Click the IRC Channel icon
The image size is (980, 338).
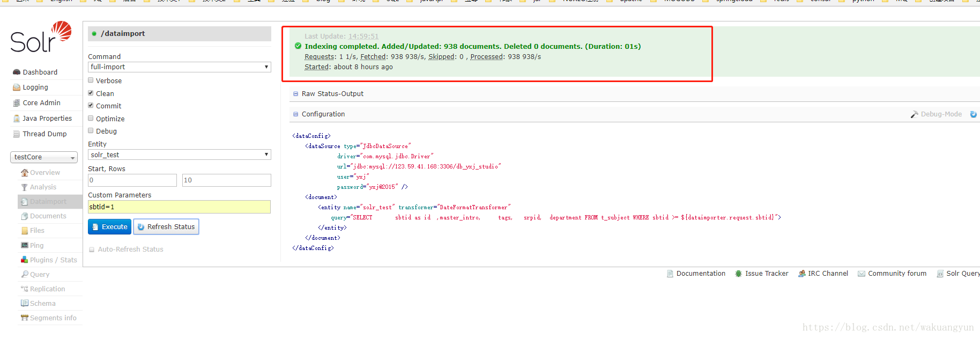pos(802,274)
